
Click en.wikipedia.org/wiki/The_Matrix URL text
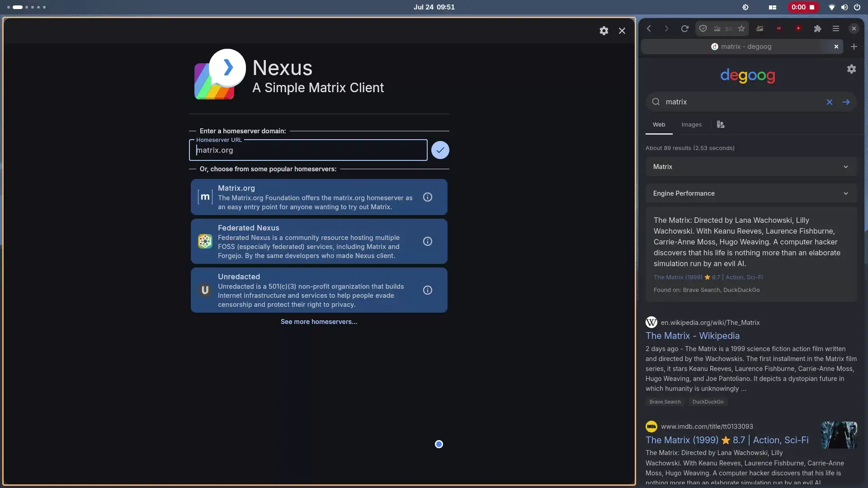[710, 323]
